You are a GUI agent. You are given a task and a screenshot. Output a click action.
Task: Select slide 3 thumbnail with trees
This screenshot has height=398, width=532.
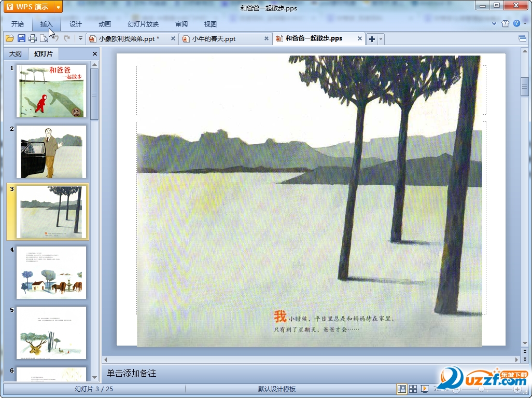pyautogui.click(x=51, y=212)
